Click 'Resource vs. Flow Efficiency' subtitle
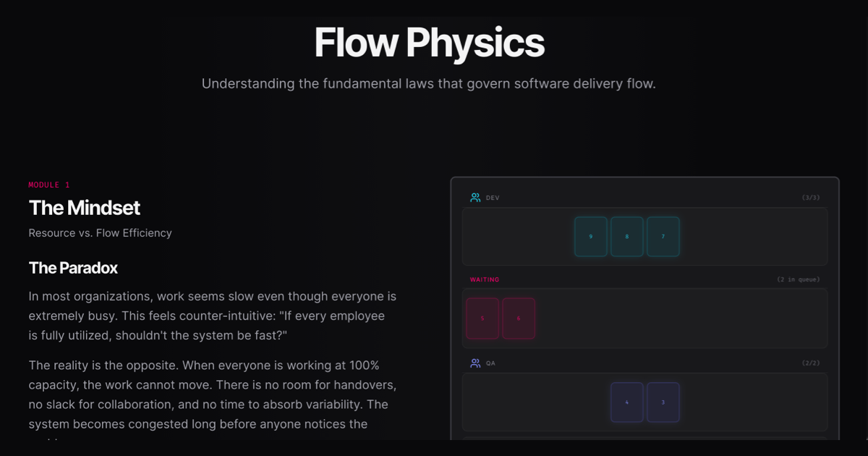The height and width of the screenshot is (456, 868). pos(100,233)
